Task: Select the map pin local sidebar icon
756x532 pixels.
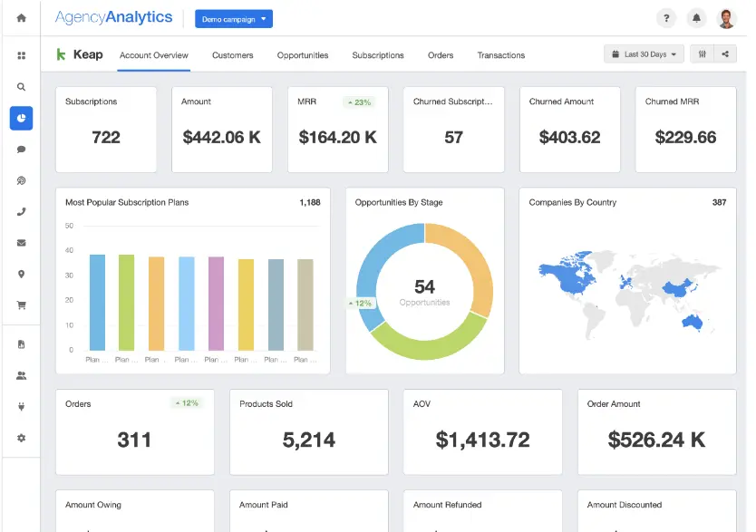Action: coord(21,275)
